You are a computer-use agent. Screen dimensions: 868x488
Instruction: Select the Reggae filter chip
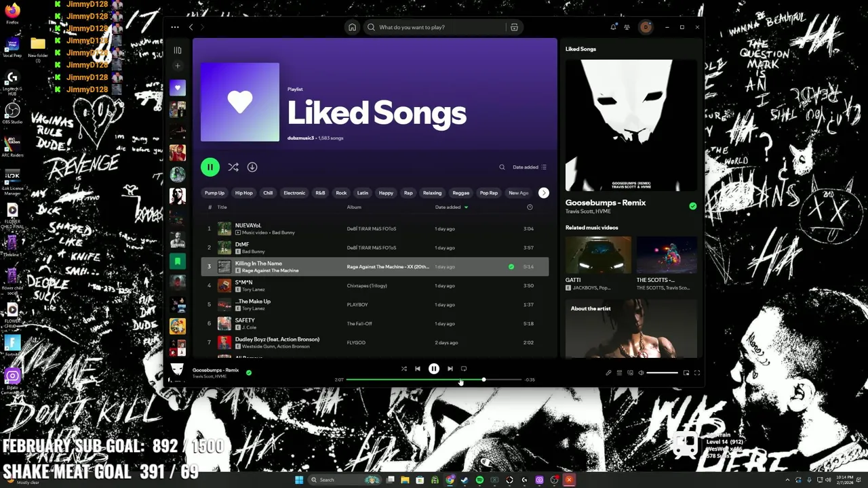pos(460,193)
